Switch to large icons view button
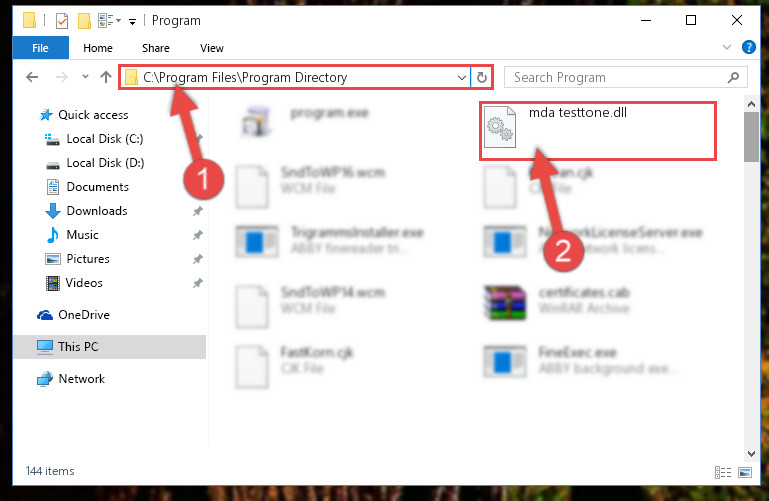Image resolution: width=769 pixels, height=501 pixels. tap(745, 472)
